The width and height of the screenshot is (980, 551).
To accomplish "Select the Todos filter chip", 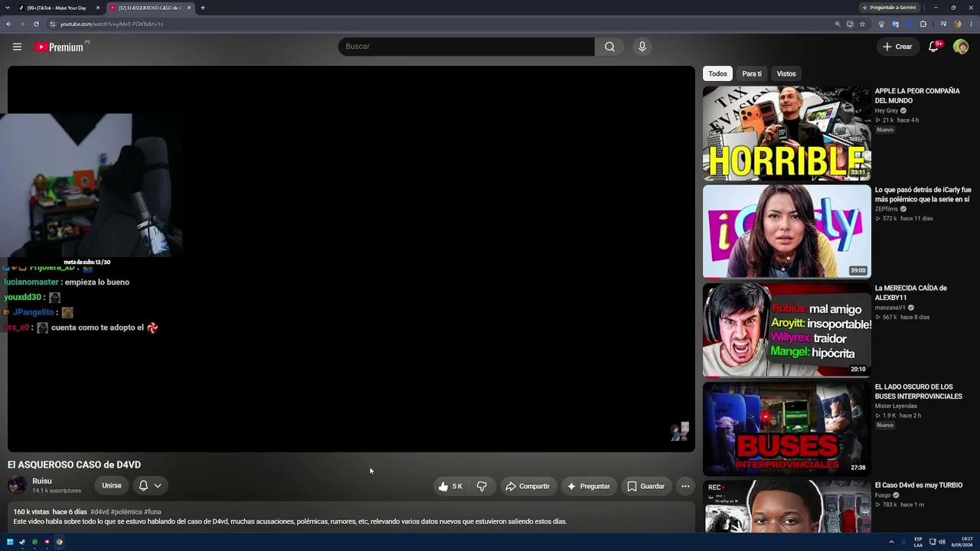I will click(x=717, y=73).
